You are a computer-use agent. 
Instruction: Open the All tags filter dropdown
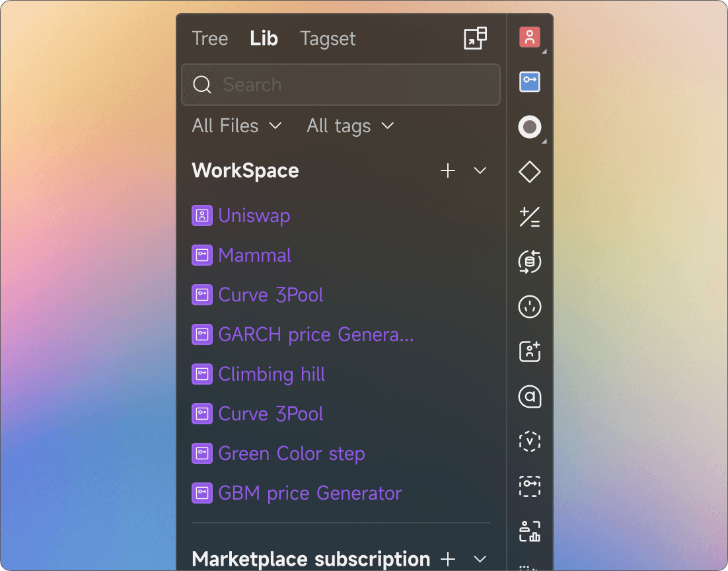coord(350,126)
